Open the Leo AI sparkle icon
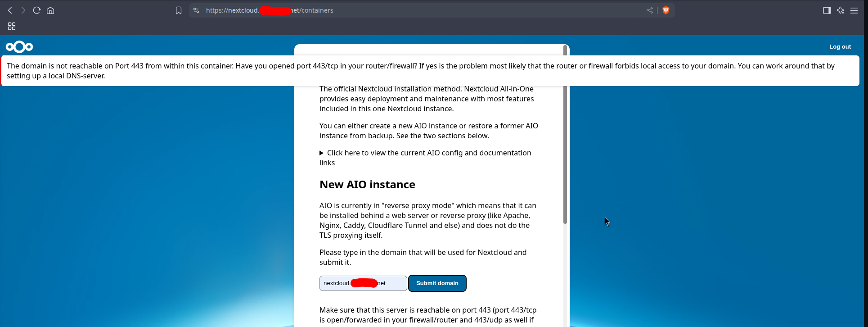Image resolution: width=868 pixels, height=327 pixels. click(841, 10)
